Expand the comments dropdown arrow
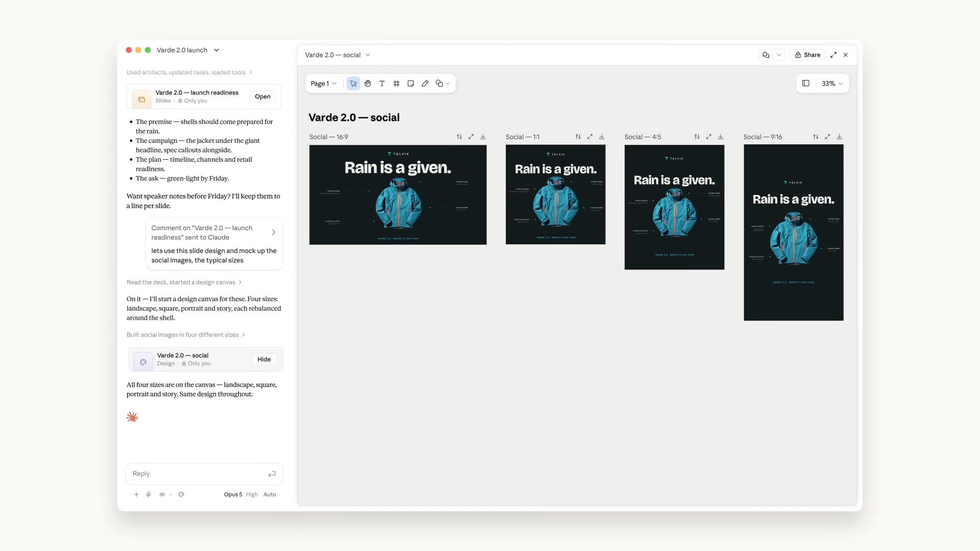Viewport: 980px width, 551px height. (x=779, y=55)
